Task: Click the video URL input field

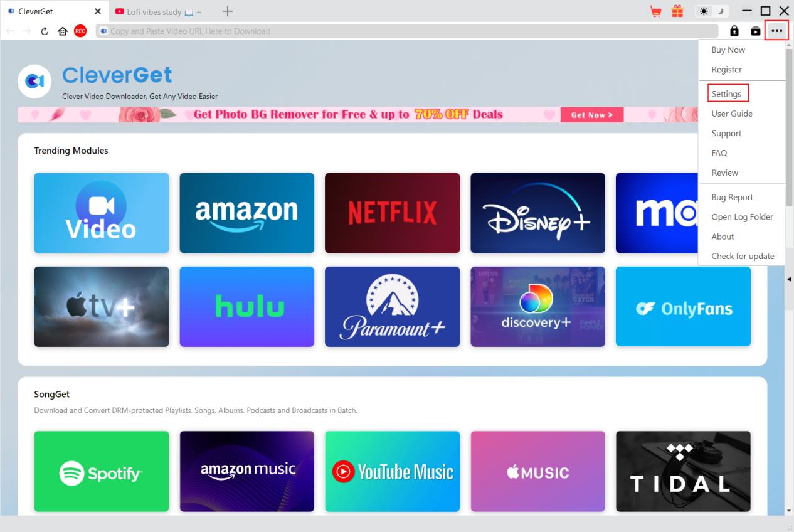Action: (x=408, y=31)
